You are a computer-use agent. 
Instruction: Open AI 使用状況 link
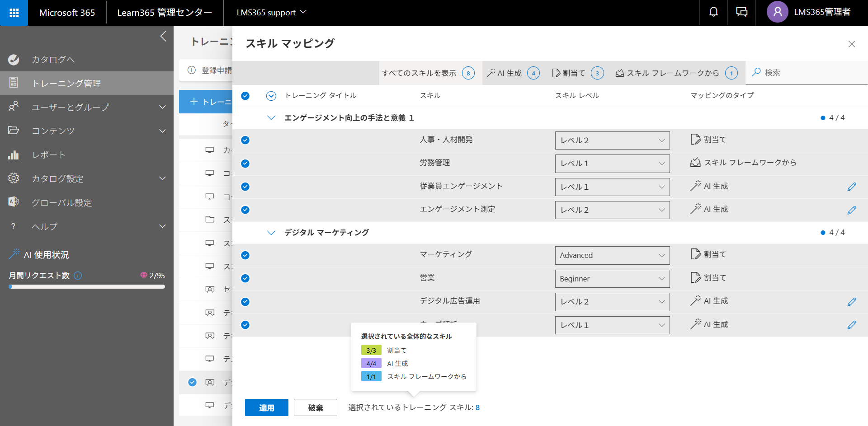(x=46, y=255)
